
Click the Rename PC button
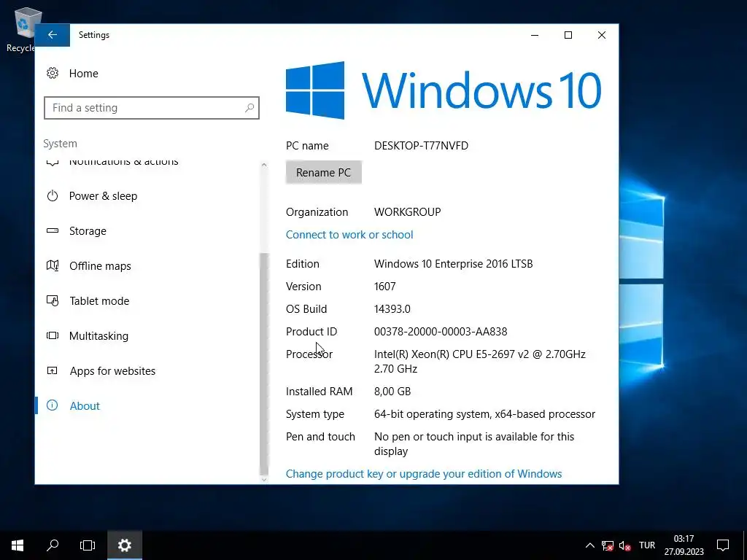(x=323, y=172)
